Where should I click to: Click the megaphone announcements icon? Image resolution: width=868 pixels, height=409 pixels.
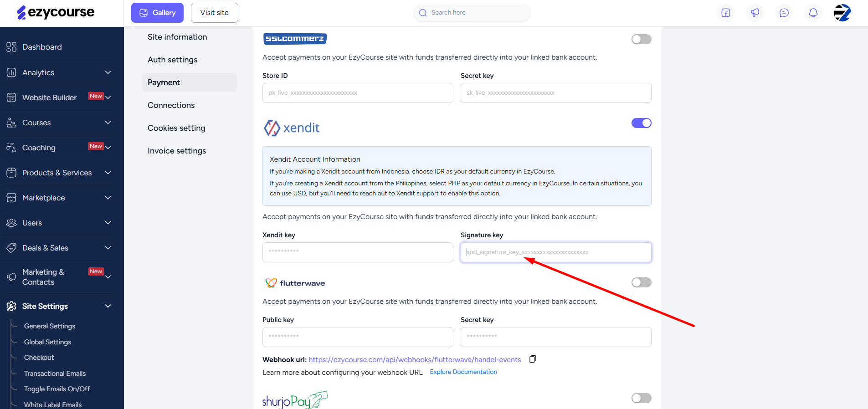pos(755,13)
